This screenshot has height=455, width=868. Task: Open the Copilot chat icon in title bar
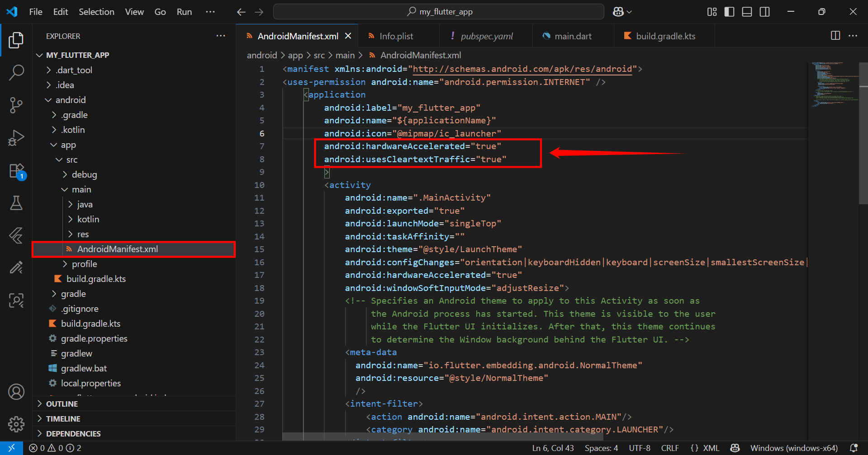click(618, 12)
